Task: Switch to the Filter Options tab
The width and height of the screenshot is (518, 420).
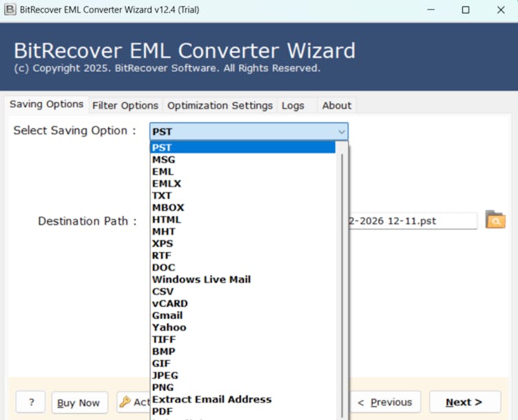Action: [x=125, y=106]
